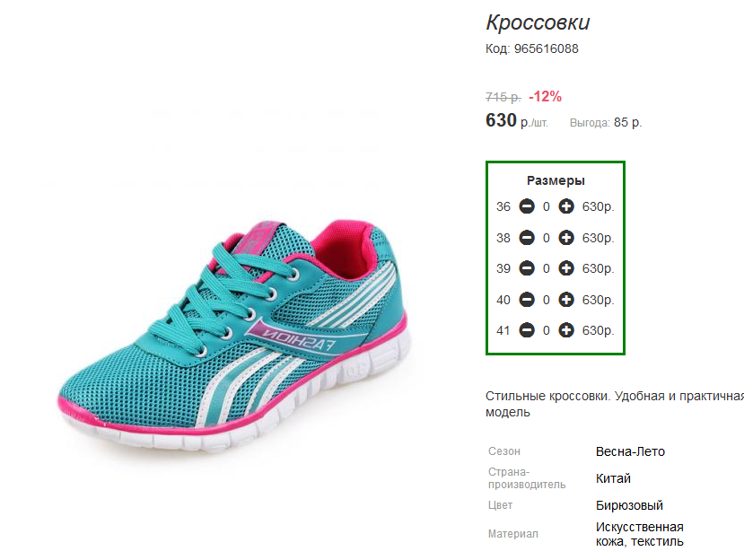The width and height of the screenshot is (744, 560).
Task: Add one pair of size 38
Action: (x=566, y=237)
